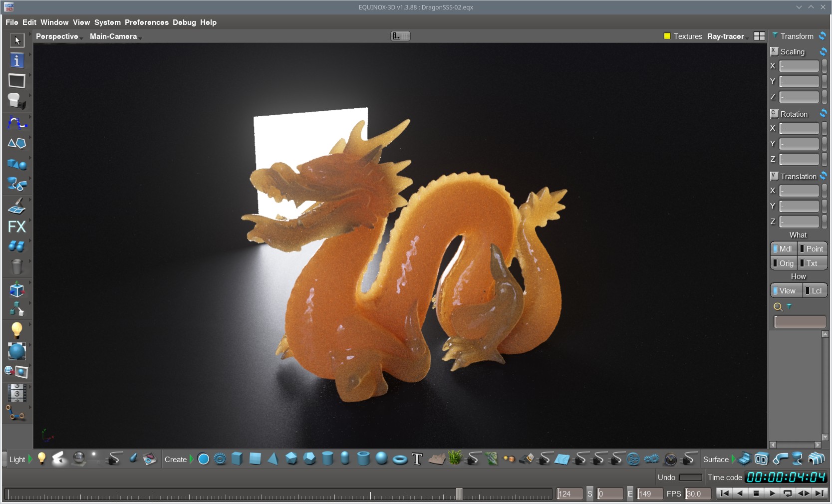Insert a text object with T icon
Viewport: 832px width, 504px height.
[417, 459]
